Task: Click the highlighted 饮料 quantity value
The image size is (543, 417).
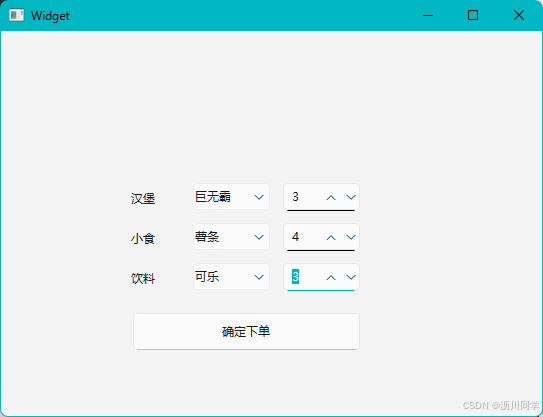Action: [295, 277]
